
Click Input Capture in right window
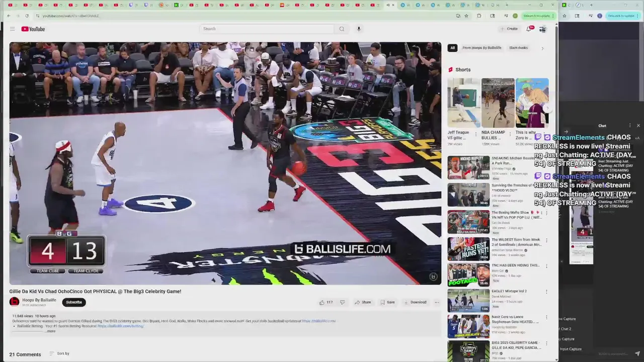570,349
